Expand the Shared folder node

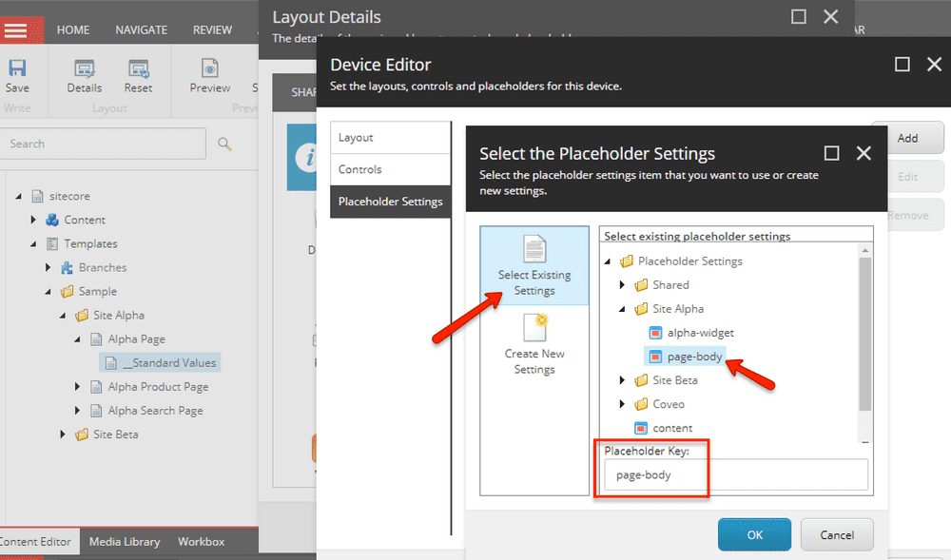point(622,285)
